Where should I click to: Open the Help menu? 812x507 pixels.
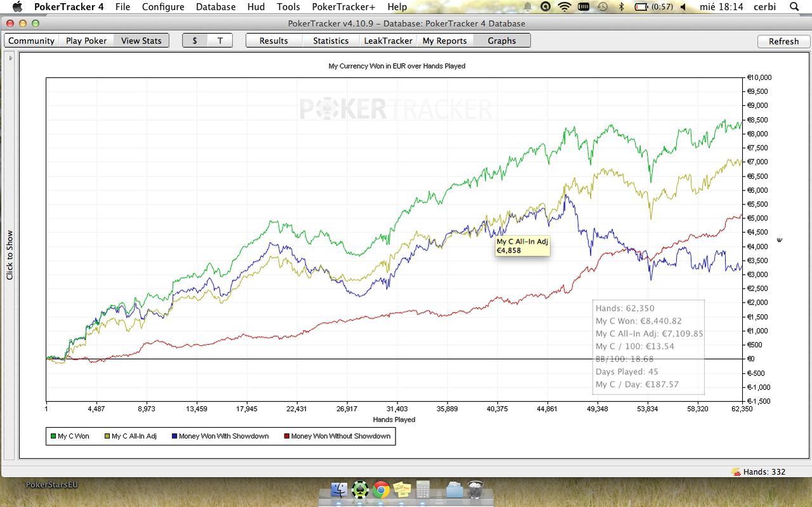point(397,7)
